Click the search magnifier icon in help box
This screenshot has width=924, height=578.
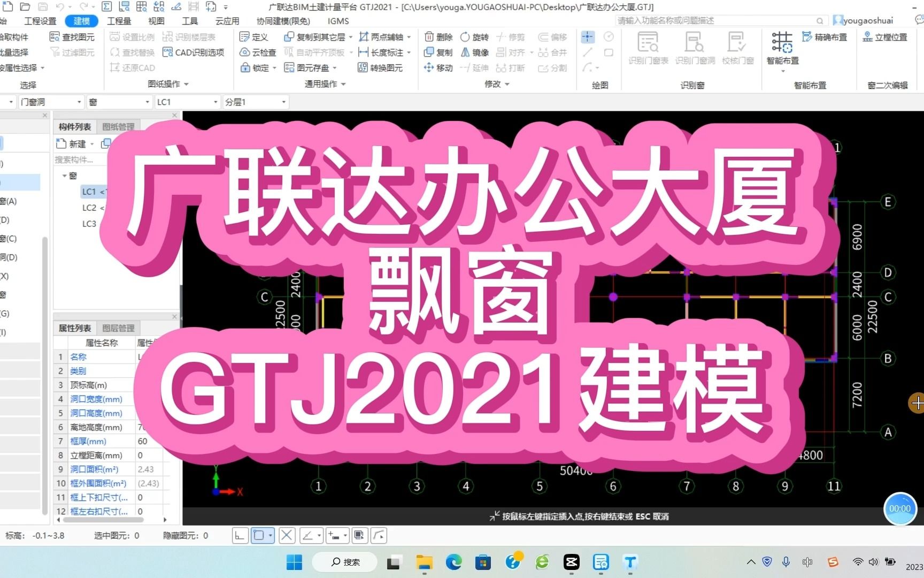(x=819, y=21)
